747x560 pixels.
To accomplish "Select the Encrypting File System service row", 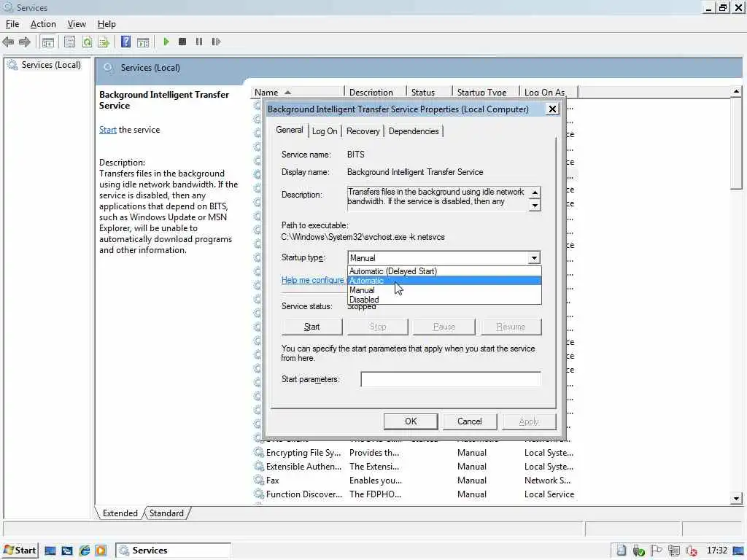I will pyautogui.click(x=414, y=453).
